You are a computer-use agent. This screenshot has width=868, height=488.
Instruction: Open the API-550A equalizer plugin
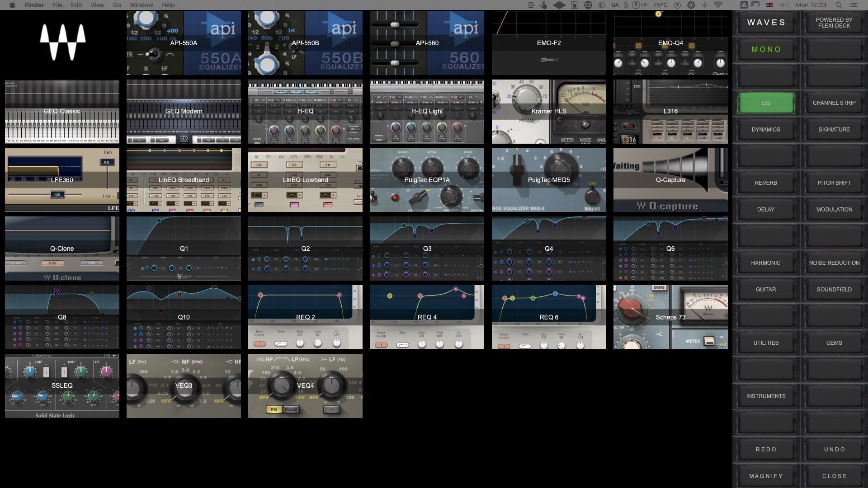[183, 43]
